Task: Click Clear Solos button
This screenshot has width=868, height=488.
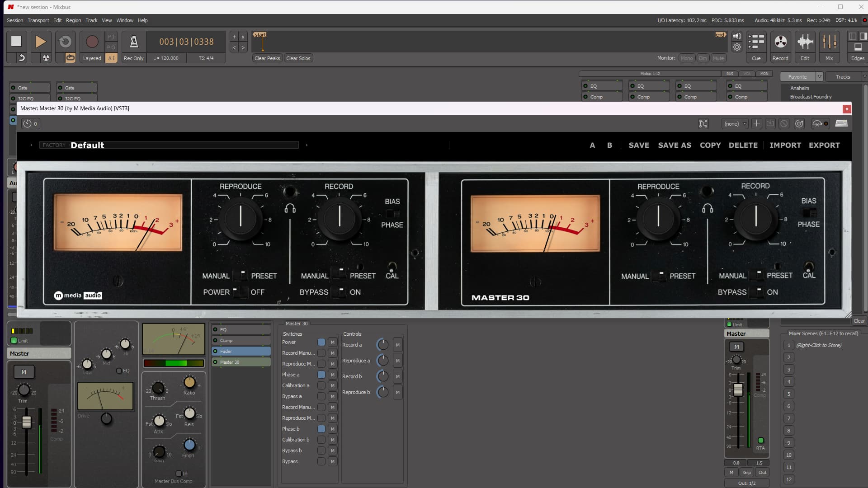Action: [x=298, y=58]
